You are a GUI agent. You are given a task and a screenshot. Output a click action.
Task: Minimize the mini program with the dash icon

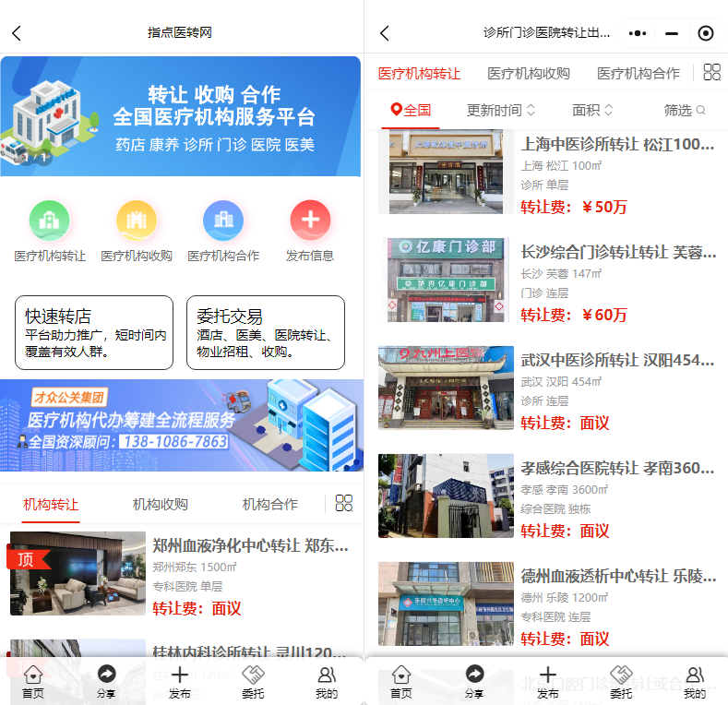tap(672, 33)
